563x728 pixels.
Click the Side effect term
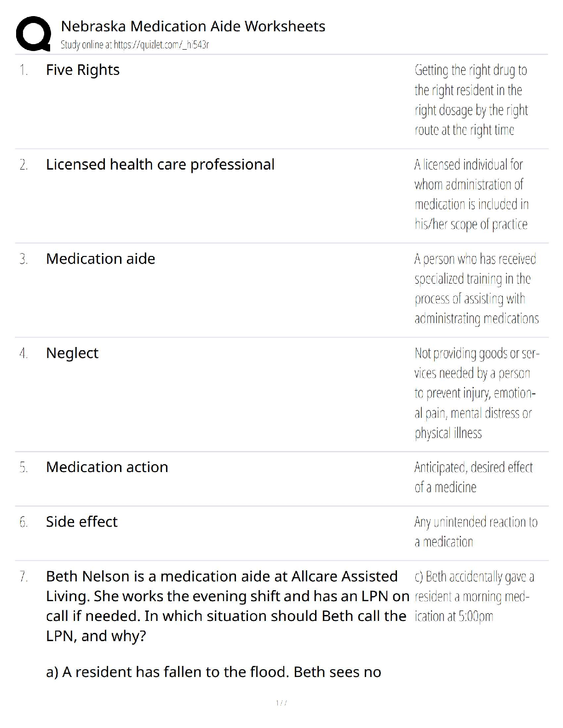pyautogui.click(x=82, y=522)
